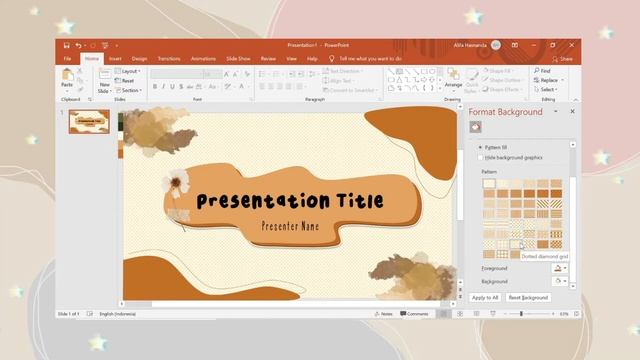
Task: Increase font size
Action: [227, 74]
